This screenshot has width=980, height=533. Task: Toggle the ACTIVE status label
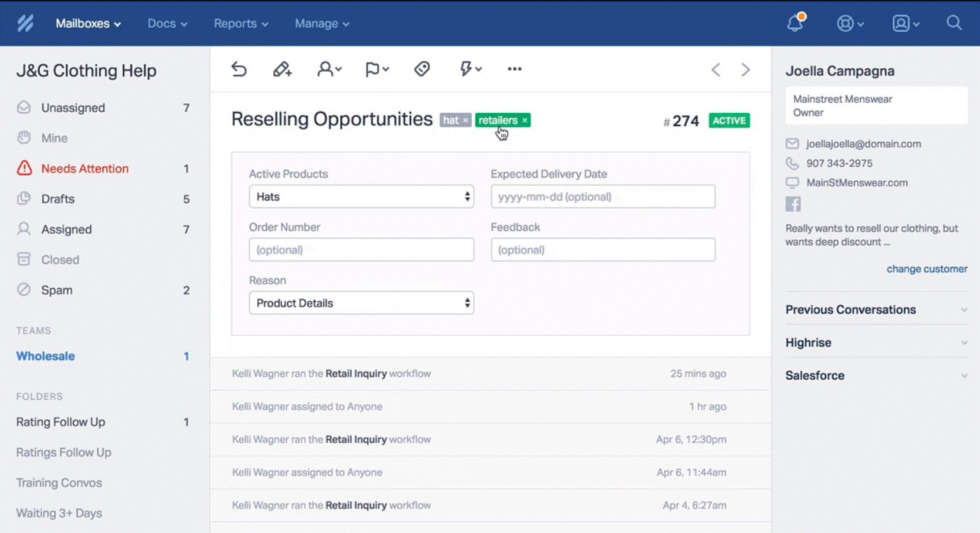click(x=729, y=120)
